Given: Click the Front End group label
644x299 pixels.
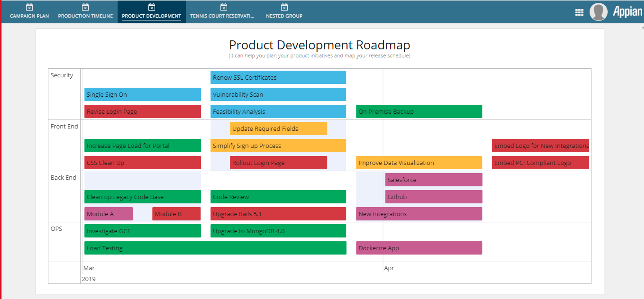Looking at the screenshot, I should point(64,126).
